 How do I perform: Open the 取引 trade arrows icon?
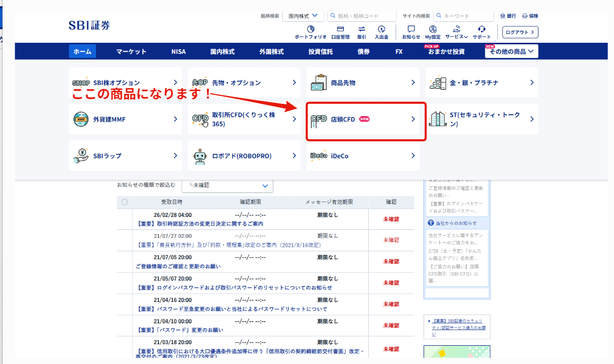[x=362, y=29]
